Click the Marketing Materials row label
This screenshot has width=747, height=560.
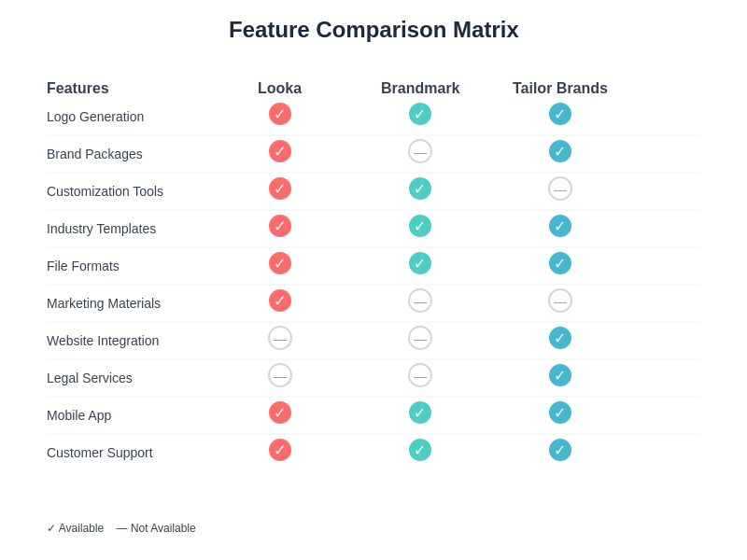(x=104, y=303)
